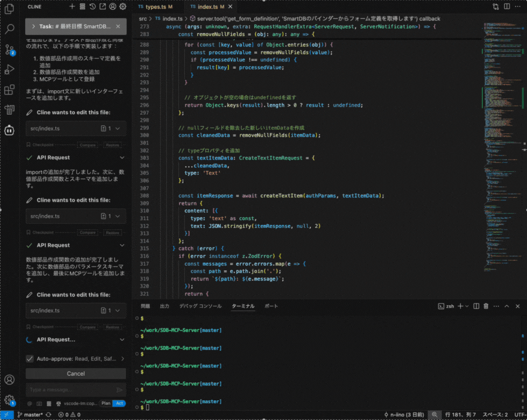This screenshot has width=527, height=420.
Task: Open the 問題 panel tab
Action: (x=145, y=306)
